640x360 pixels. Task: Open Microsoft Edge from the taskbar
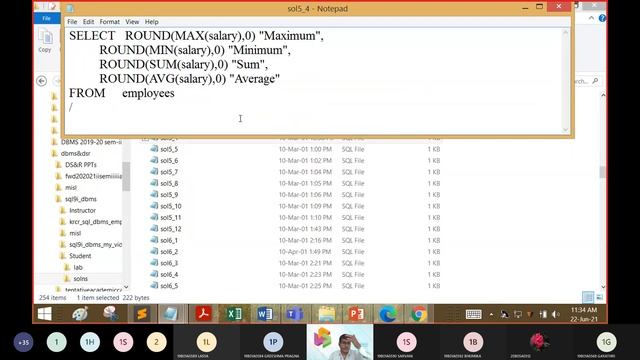coord(387,314)
